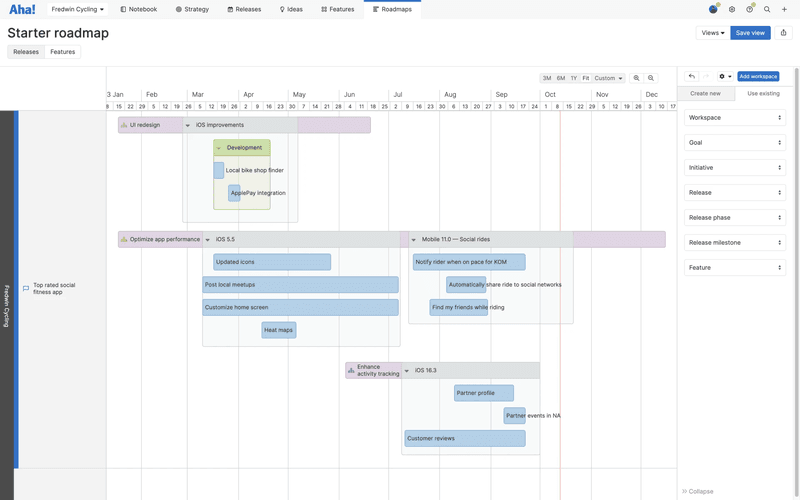The width and height of the screenshot is (800, 500).
Task: Open the Initiative select field
Action: [735, 168]
